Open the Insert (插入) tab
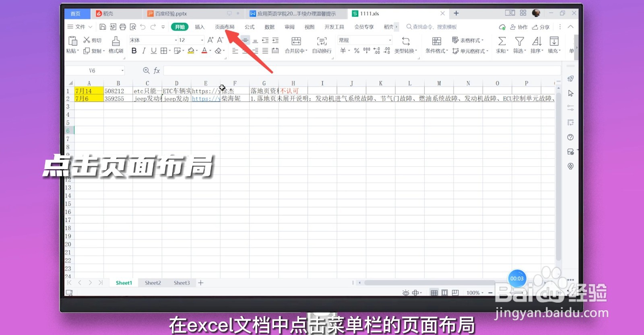 (200, 27)
